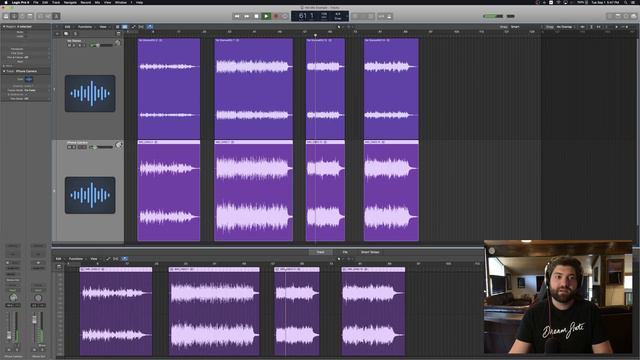
Task: Click the iPhone Camera track waveform icon
Action: point(90,195)
